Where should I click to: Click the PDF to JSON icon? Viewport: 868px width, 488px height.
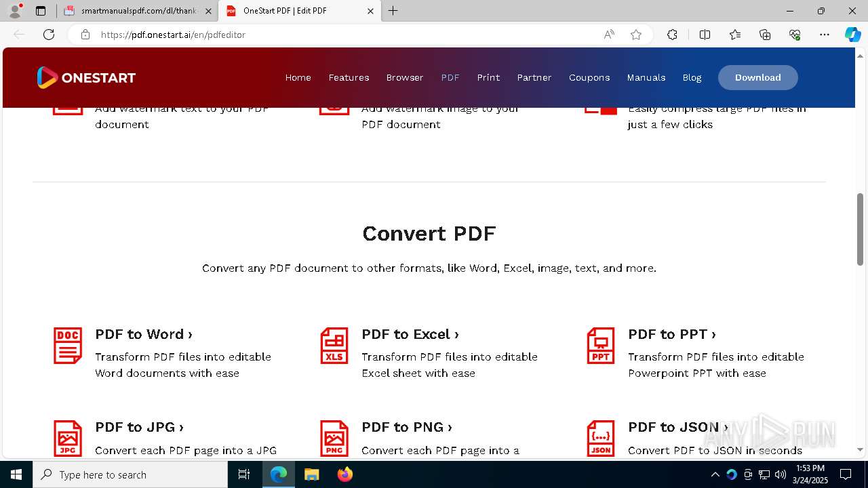tap(601, 438)
